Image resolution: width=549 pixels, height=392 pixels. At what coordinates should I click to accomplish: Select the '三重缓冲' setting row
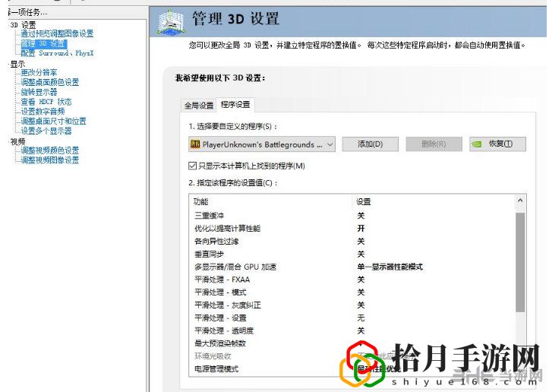[352, 216]
